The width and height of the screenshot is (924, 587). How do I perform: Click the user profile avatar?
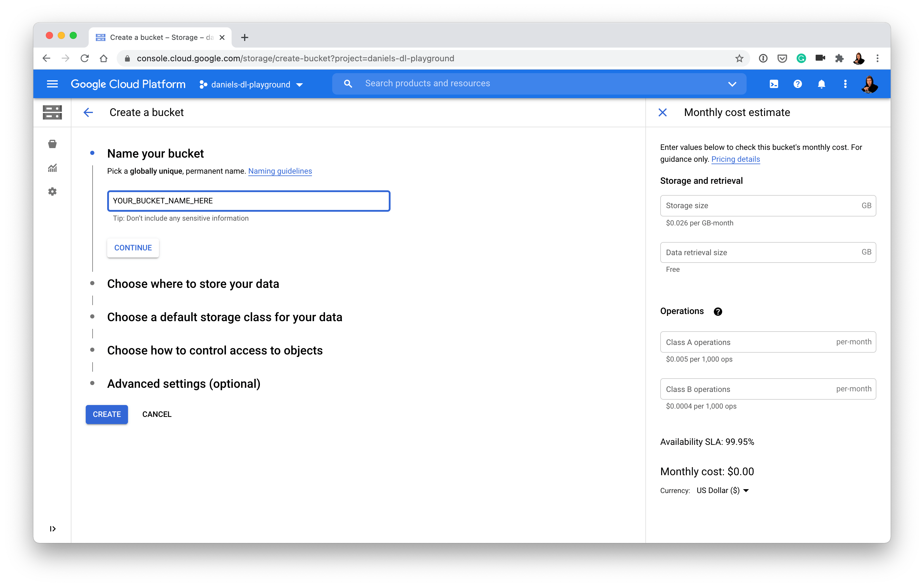[x=870, y=84]
